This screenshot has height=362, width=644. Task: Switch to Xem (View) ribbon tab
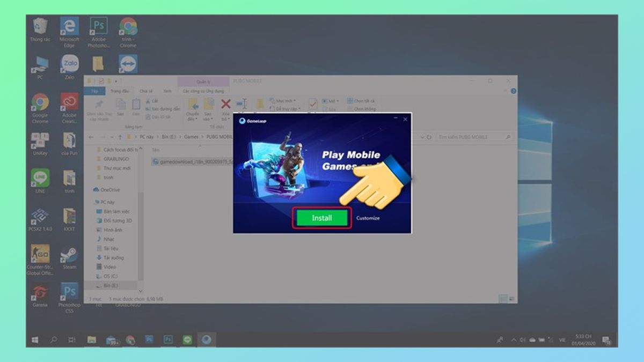point(167,91)
